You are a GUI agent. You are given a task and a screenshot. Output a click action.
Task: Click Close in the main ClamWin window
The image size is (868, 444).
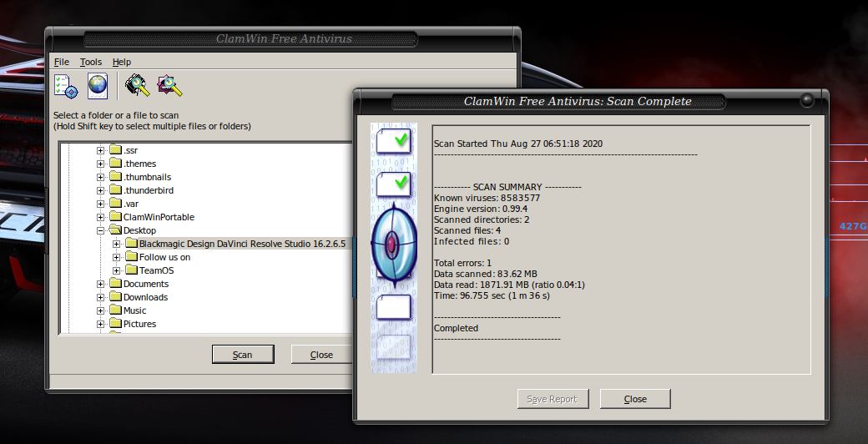(x=321, y=355)
